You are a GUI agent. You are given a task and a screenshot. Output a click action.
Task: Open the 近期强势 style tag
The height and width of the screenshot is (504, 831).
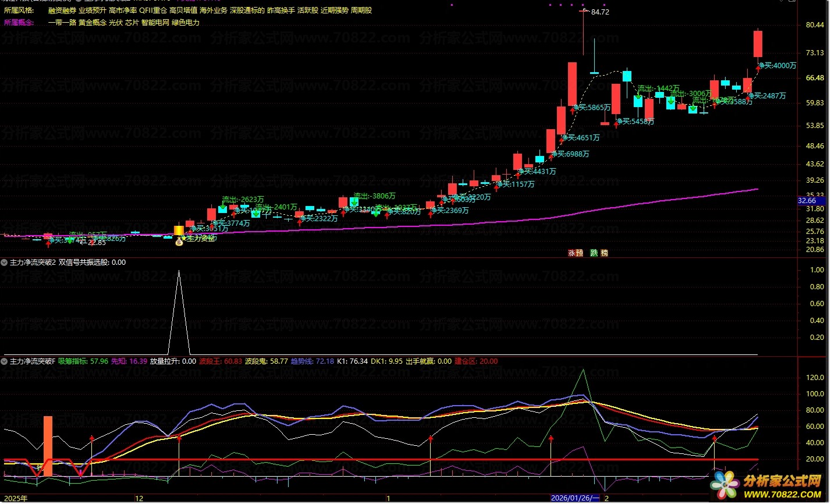335,10
